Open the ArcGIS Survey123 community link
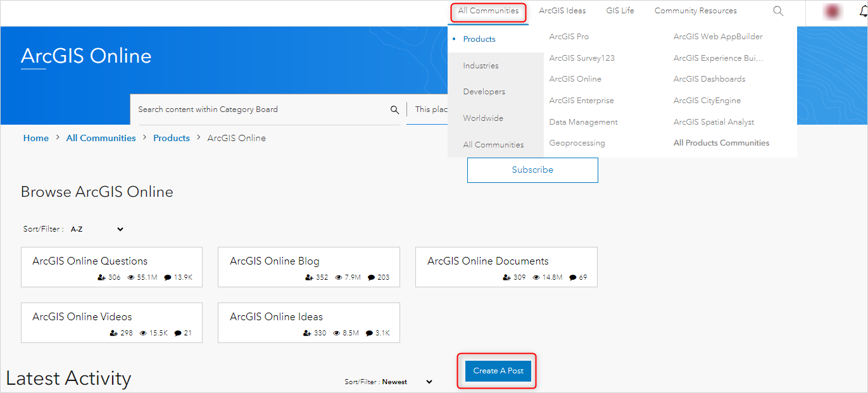Image resolution: width=868 pixels, height=393 pixels. click(582, 58)
